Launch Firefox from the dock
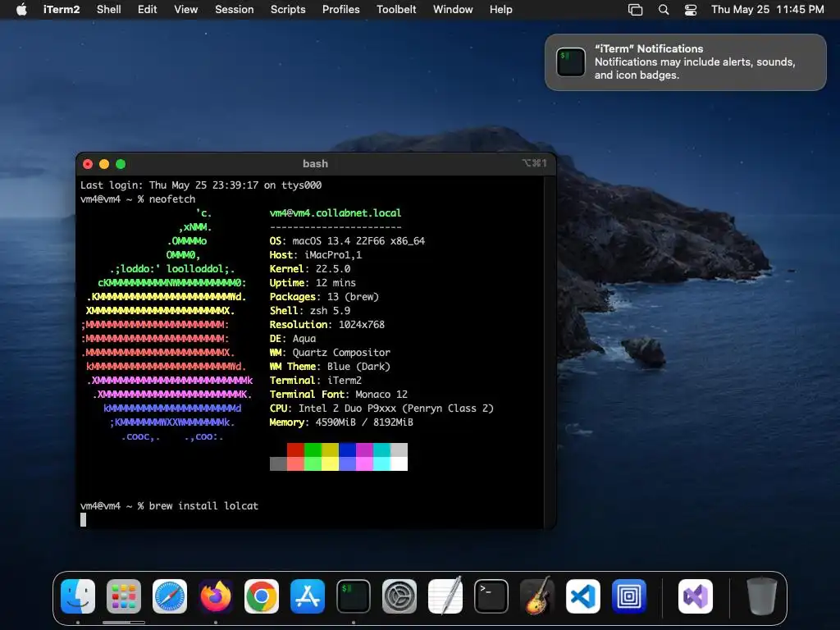 click(x=216, y=596)
